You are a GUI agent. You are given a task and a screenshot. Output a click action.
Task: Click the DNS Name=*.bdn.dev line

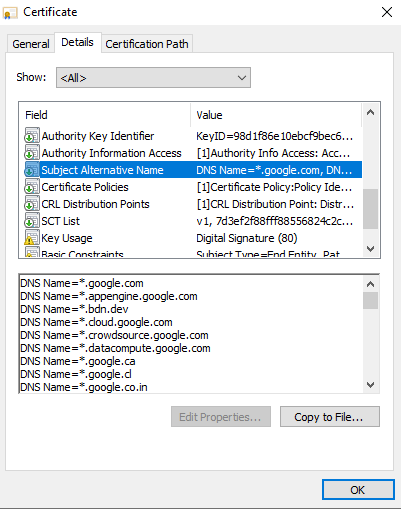pyautogui.click(x=74, y=309)
